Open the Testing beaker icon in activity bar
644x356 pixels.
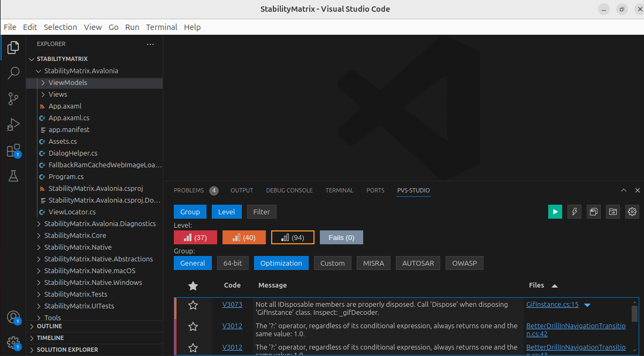13,176
